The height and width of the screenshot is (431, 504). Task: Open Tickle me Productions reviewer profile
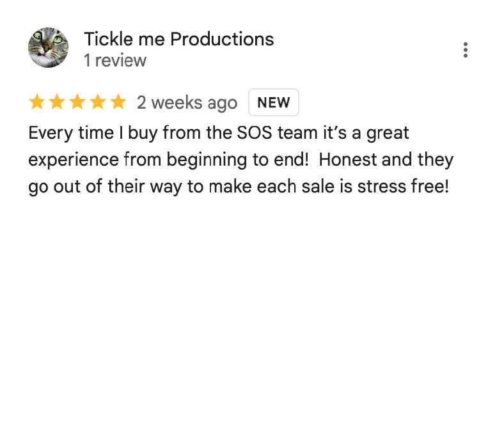point(178,39)
